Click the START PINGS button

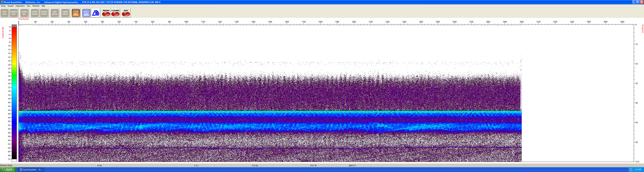click(35, 13)
